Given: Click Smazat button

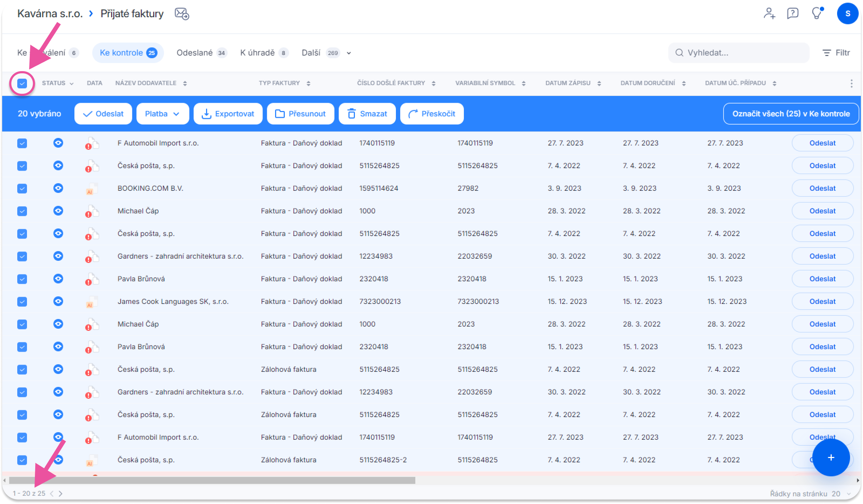Looking at the screenshot, I should [367, 114].
